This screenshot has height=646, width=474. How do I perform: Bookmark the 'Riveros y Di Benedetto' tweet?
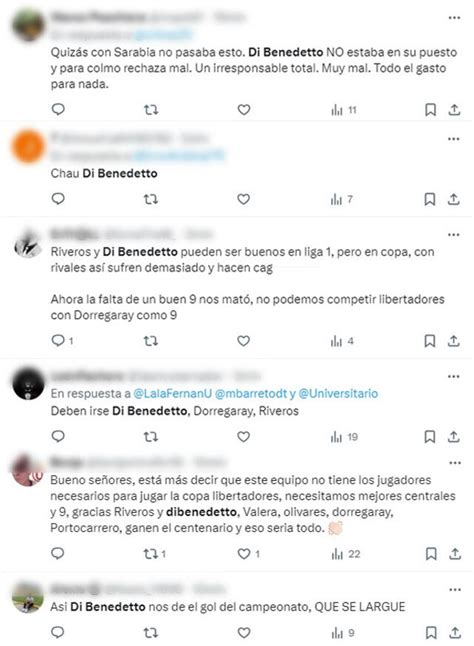click(430, 341)
